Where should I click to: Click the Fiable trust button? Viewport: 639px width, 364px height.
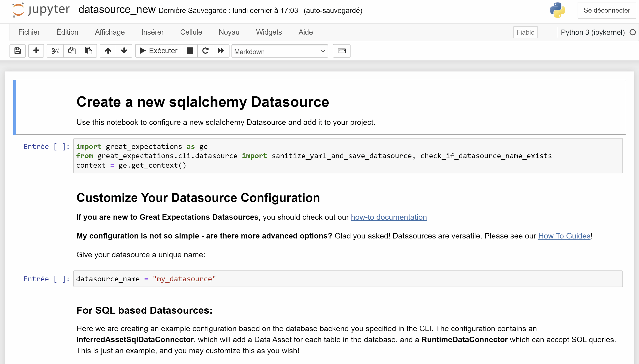pos(525,32)
